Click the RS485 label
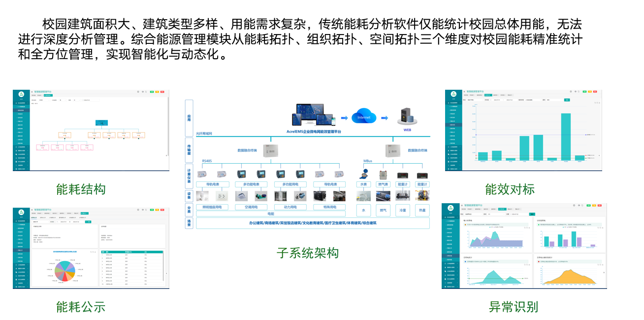The width and height of the screenshot is (644, 320). (207, 161)
